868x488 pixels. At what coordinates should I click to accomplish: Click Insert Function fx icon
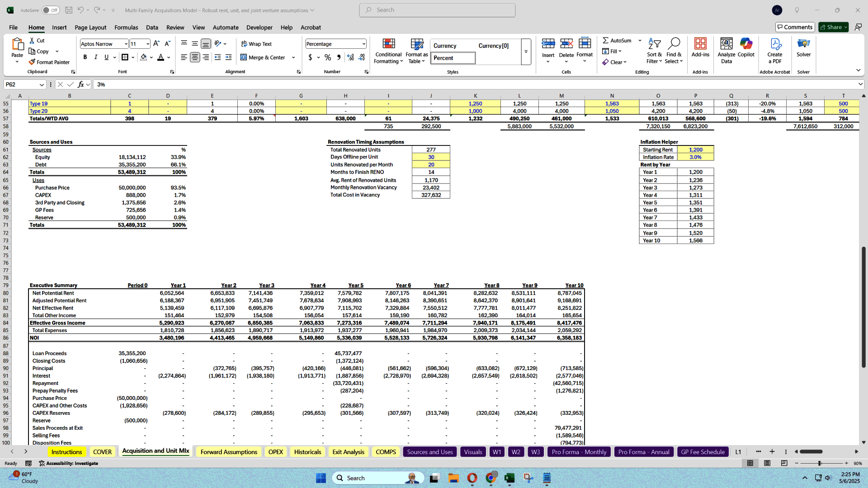[x=81, y=84]
